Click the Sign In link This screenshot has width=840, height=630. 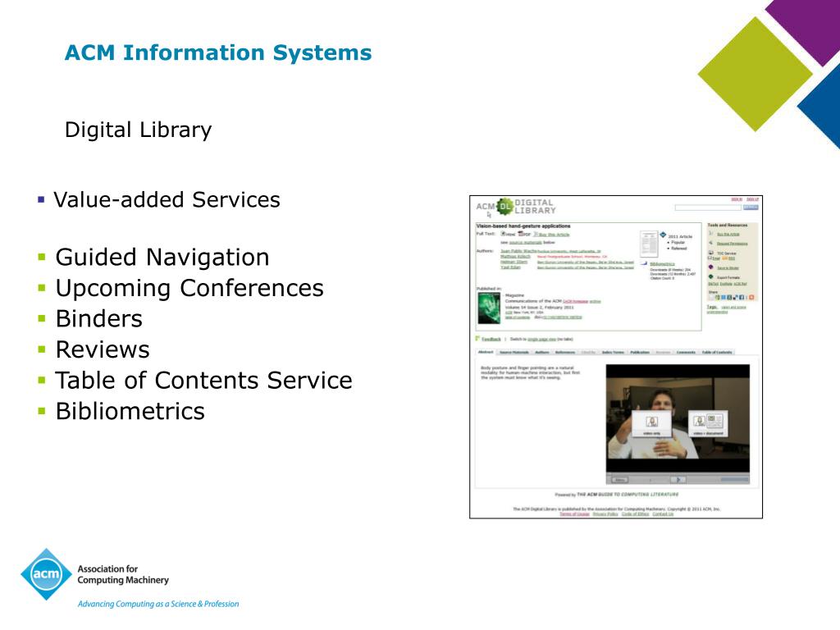(x=737, y=199)
